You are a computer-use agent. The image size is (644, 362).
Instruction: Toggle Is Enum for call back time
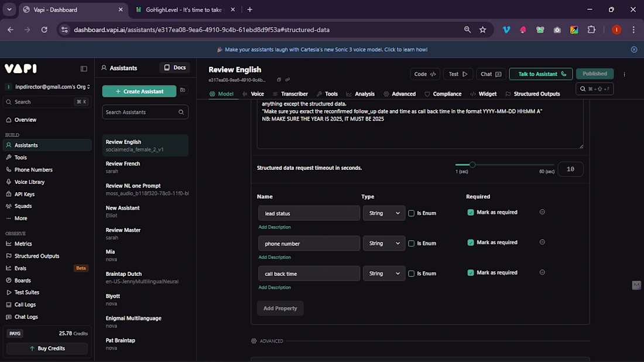411,274
